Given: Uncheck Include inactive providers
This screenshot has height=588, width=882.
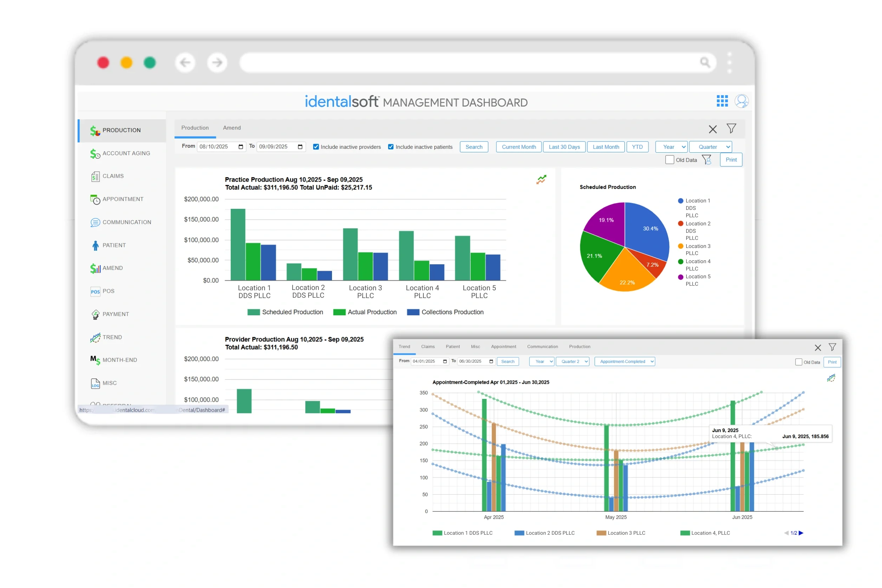Looking at the screenshot, I should (316, 147).
